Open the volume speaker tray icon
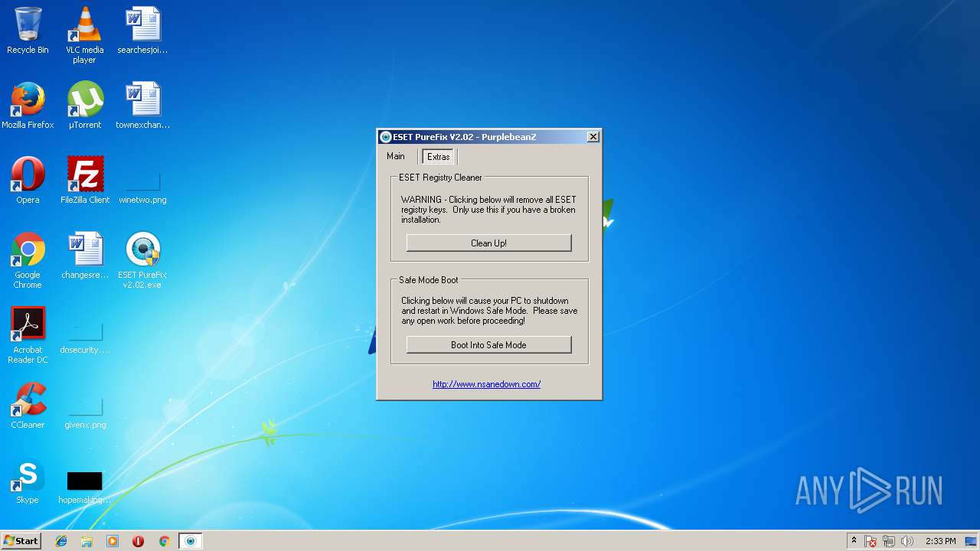 point(907,541)
